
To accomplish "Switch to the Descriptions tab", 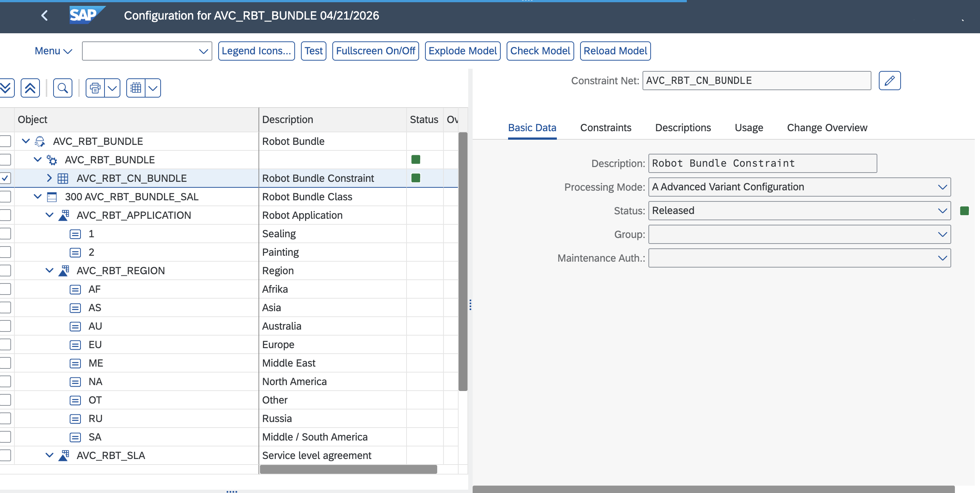I will pyautogui.click(x=683, y=128).
